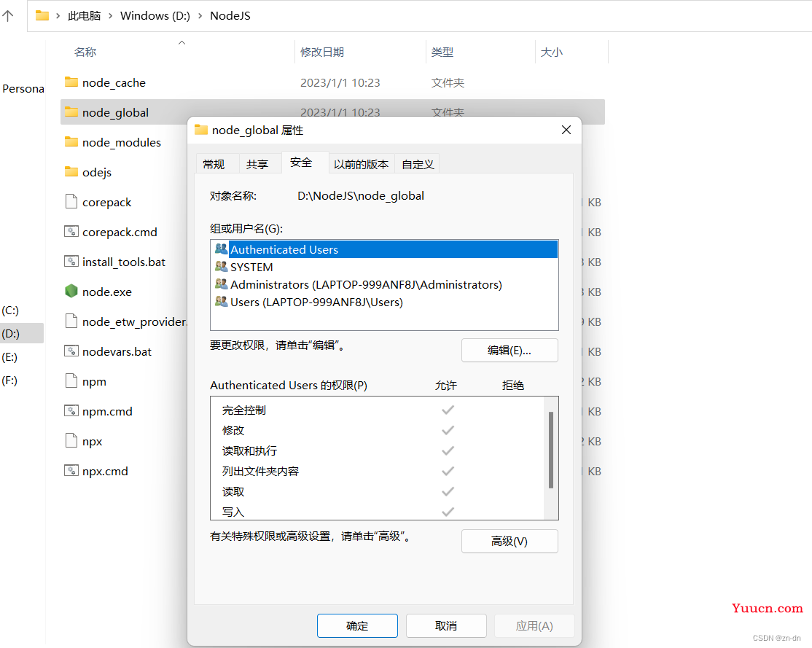Viewport: 812px width, 648px height.
Task: Sort by 修改日期 column header
Action: [322, 52]
